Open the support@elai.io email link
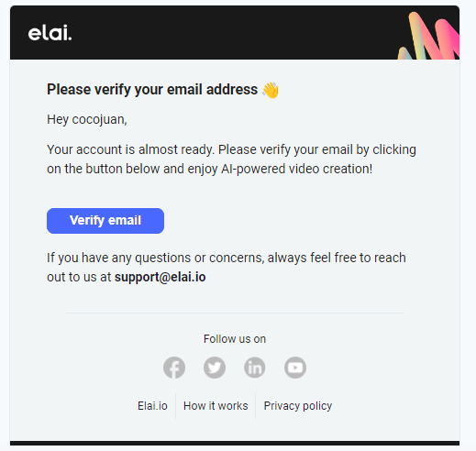The width and height of the screenshot is (476, 451). (x=160, y=277)
